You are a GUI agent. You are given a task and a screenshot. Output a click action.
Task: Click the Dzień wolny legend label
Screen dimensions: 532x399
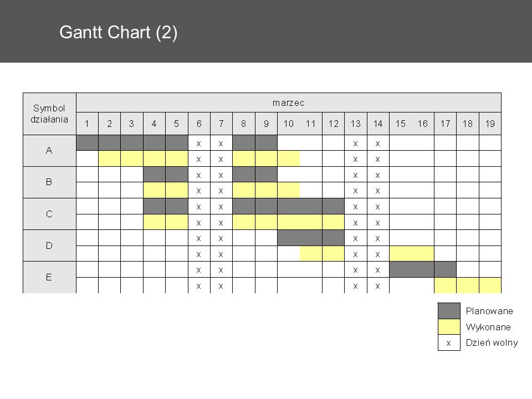coord(492,342)
